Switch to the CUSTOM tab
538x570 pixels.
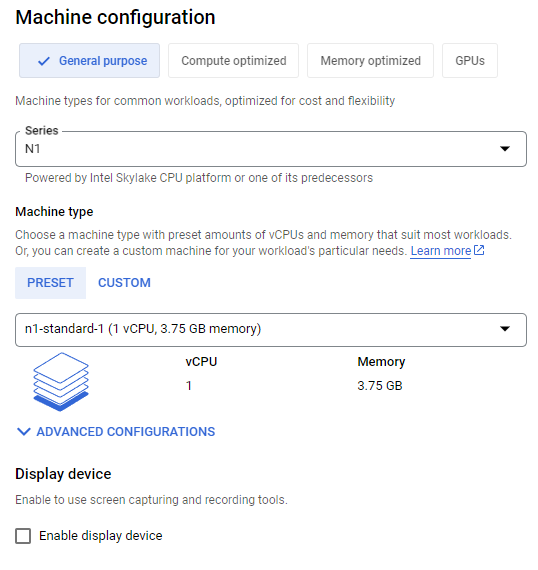click(124, 283)
